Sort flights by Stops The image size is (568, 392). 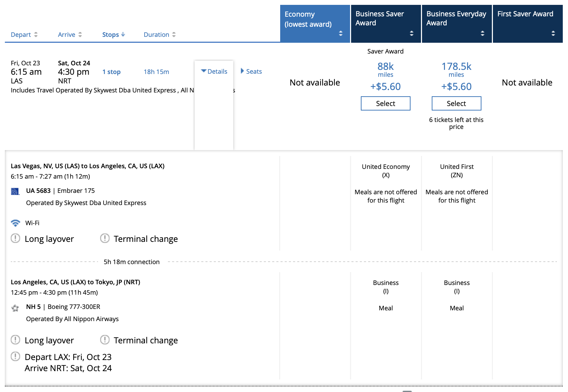113,35
